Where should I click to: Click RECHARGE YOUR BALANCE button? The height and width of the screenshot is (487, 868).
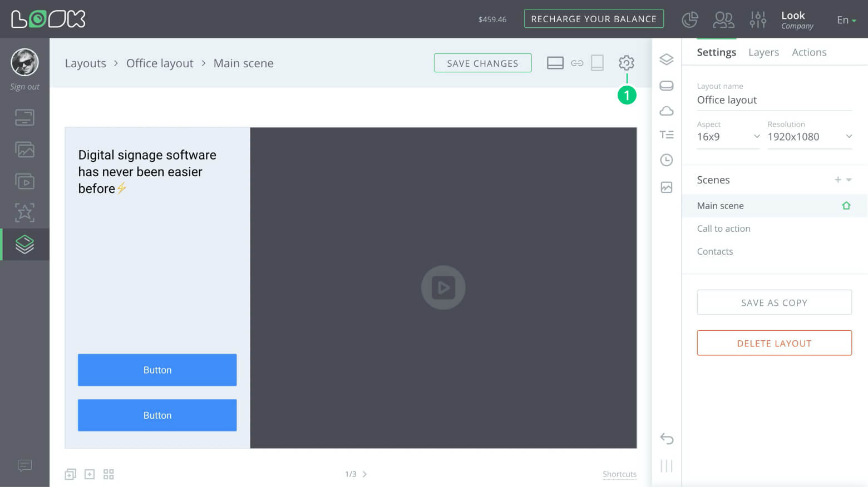point(594,19)
